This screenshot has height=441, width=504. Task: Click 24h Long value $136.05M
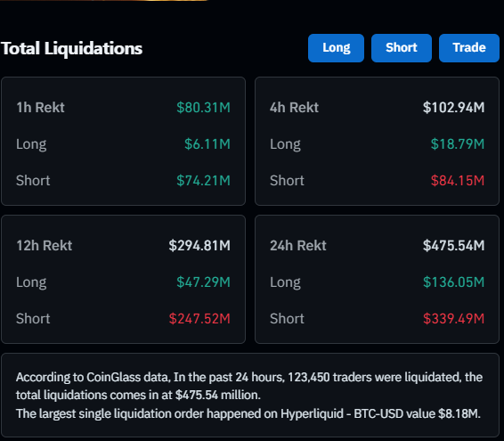pos(453,282)
